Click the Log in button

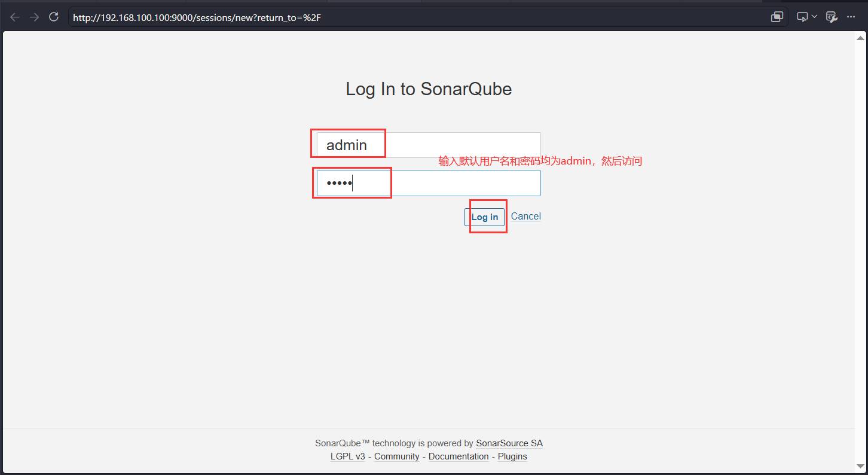click(484, 217)
